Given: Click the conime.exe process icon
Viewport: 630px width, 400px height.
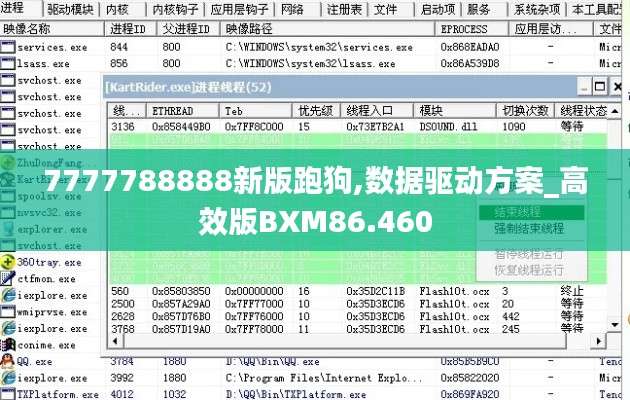Looking at the screenshot, I should point(8,345).
